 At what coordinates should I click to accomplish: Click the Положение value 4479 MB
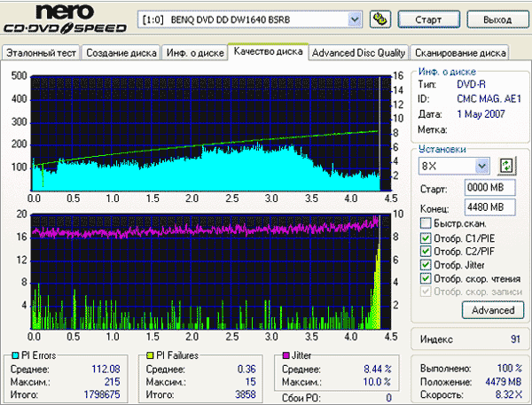click(x=503, y=382)
